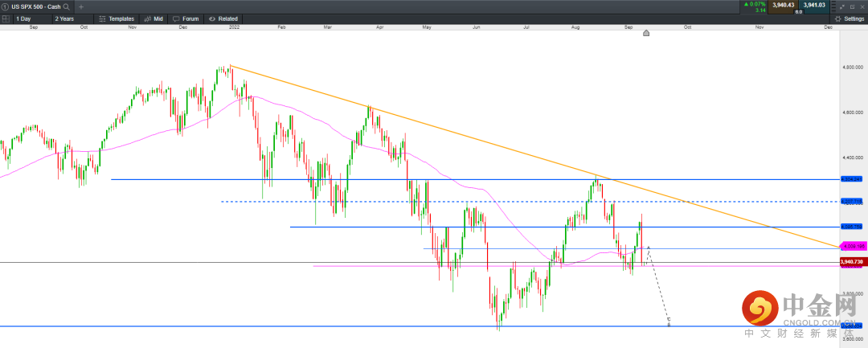Click the buy price 3,941.03 button
868x348 pixels.
pyautogui.click(x=813, y=6)
